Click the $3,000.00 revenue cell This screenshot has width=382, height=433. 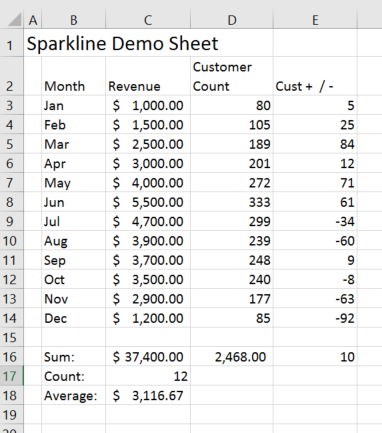(x=148, y=163)
